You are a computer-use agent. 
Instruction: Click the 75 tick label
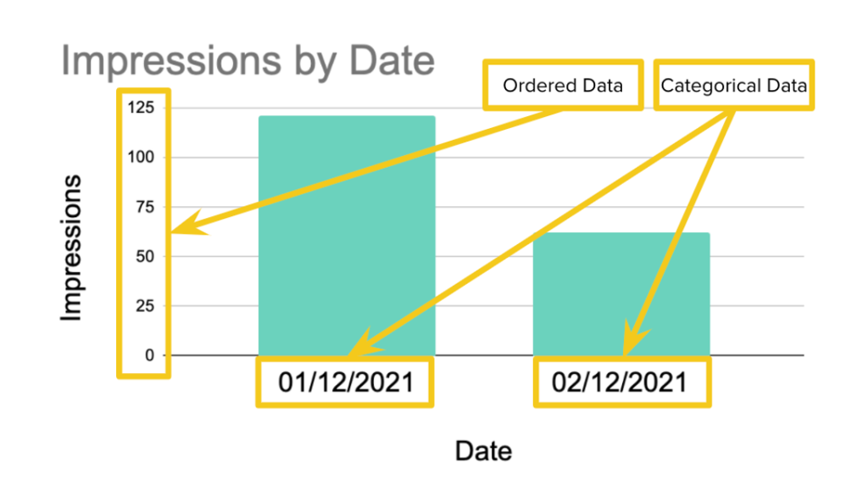click(x=144, y=207)
